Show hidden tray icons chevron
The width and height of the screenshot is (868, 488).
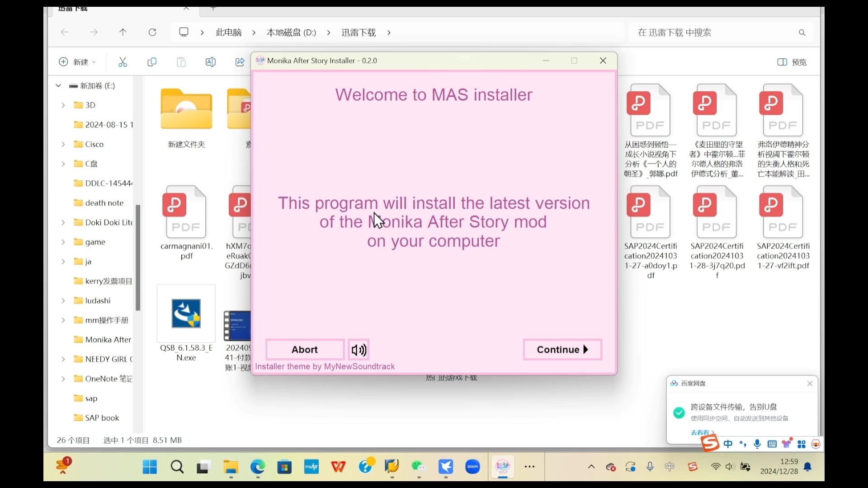pos(591,467)
